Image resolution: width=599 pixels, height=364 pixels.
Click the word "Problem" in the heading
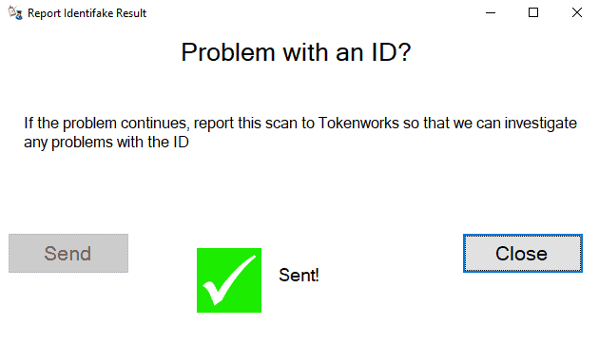228,52
